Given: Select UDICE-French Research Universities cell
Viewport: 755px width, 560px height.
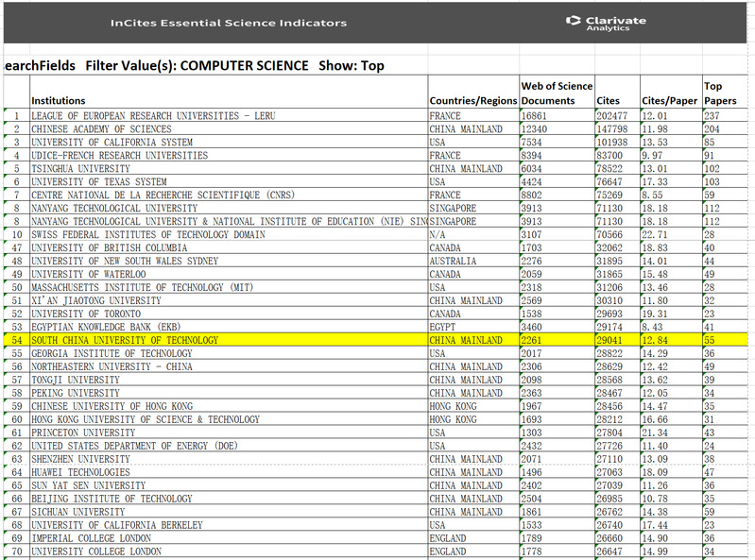Looking at the screenshot, I should [x=229, y=156].
